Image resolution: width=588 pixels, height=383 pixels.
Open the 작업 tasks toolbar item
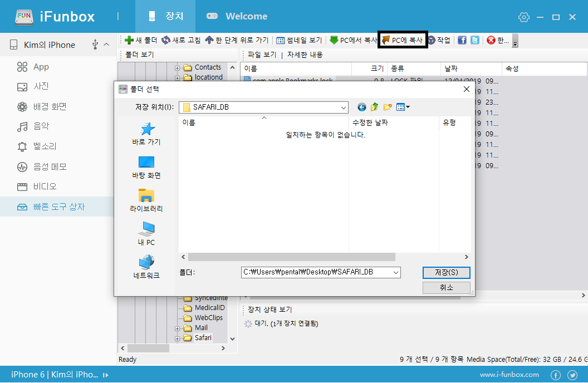click(439, 40)
